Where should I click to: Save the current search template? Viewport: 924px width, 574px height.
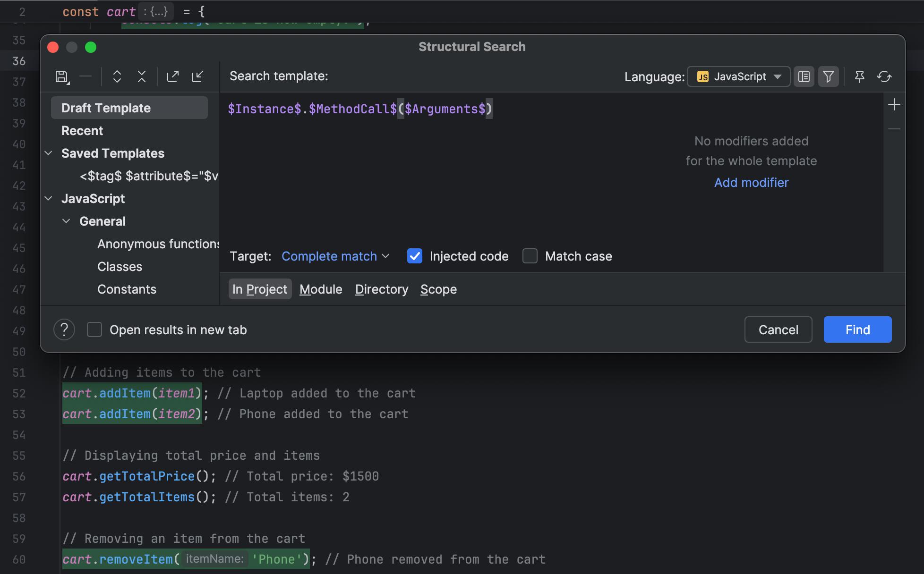[62, 76]
